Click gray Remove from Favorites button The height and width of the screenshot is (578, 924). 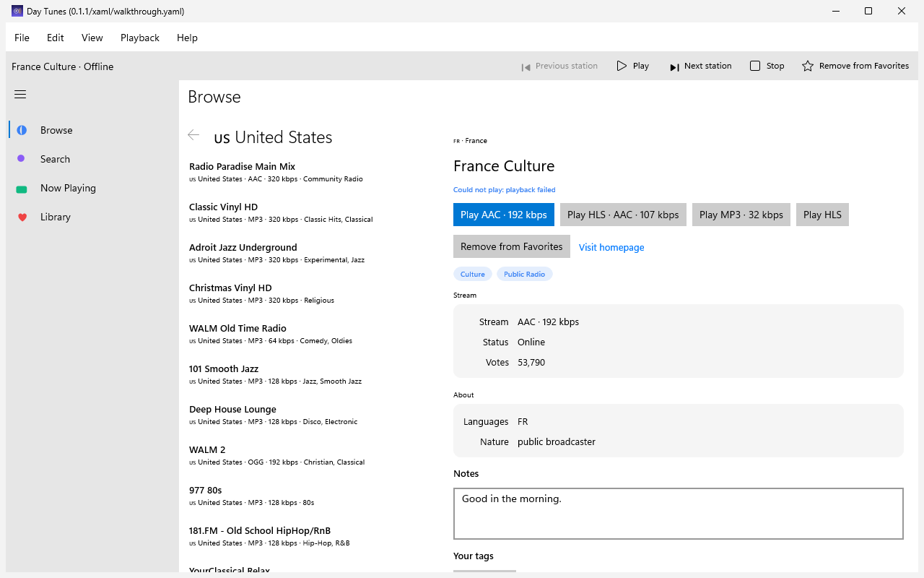pyautogui.click(x=512, y=246)
